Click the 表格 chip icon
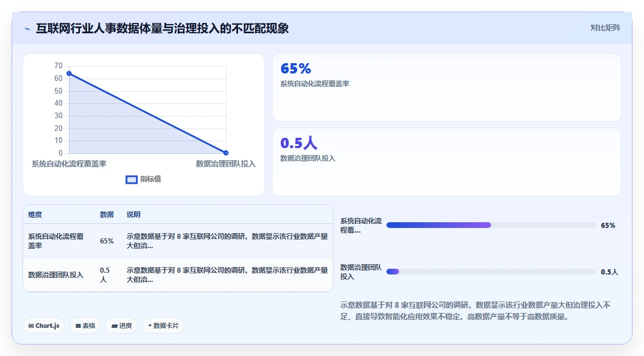Viewport: 644px width, 356px height. (78, 326)
